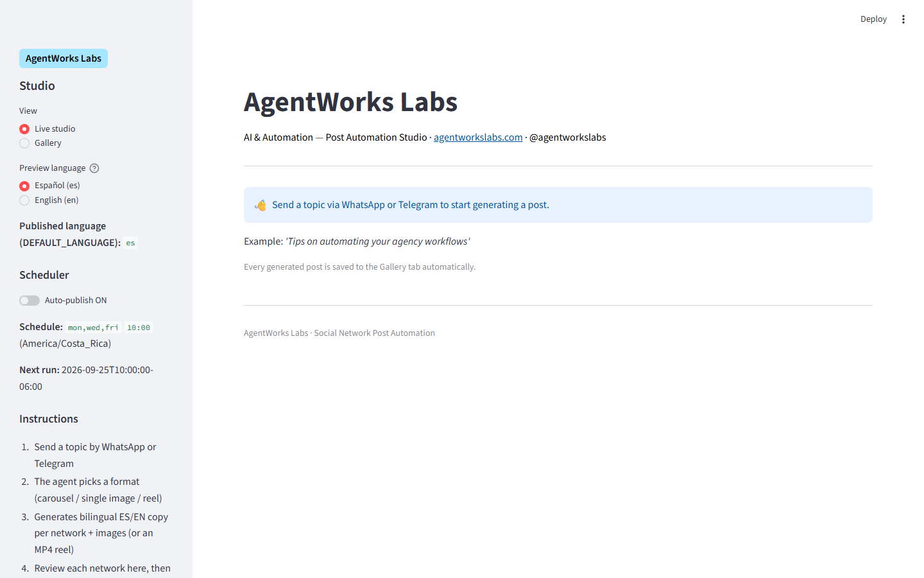Viewport: 924px width, 578px height.
Task: Click the Studio sidebar heading
Action: click(37, 86)
